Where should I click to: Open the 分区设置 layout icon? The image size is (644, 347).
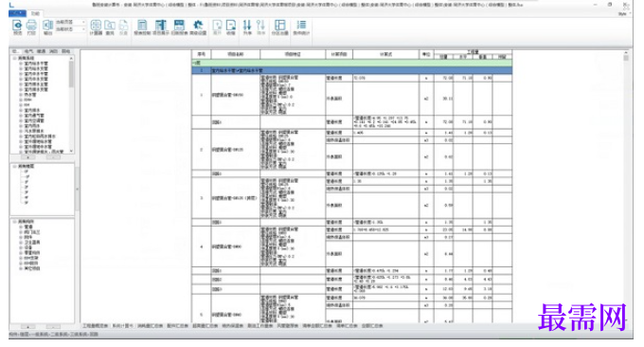pos(279,27)
